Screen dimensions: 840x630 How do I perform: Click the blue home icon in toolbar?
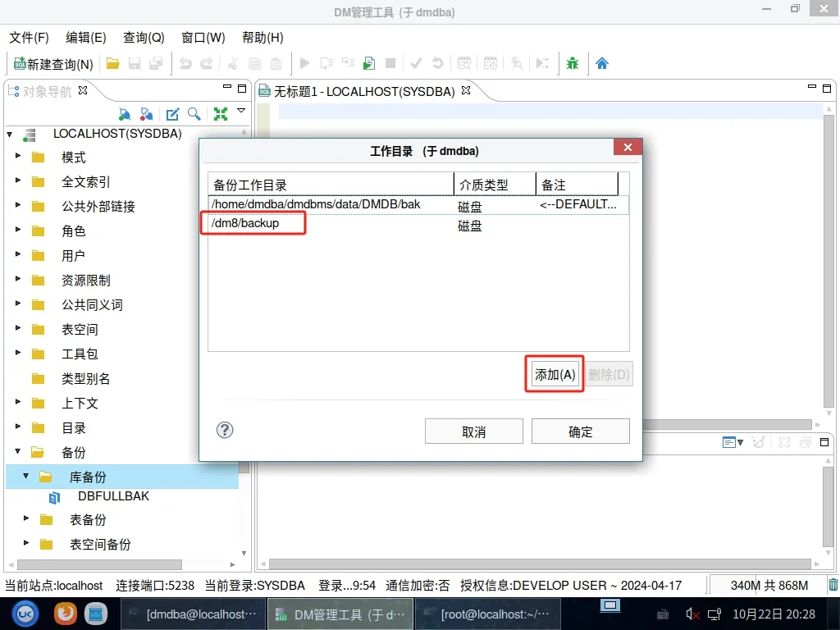[x=602, y=63]
